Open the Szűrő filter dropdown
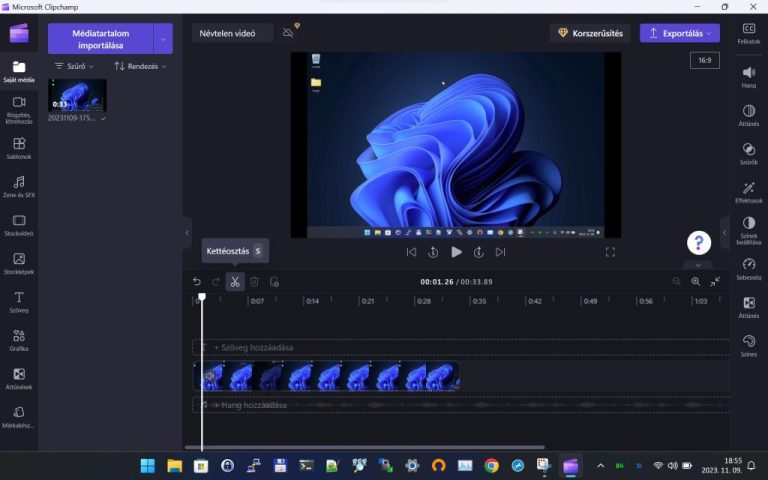Viewport: 768px width, 480px height. tap(74, 66)
